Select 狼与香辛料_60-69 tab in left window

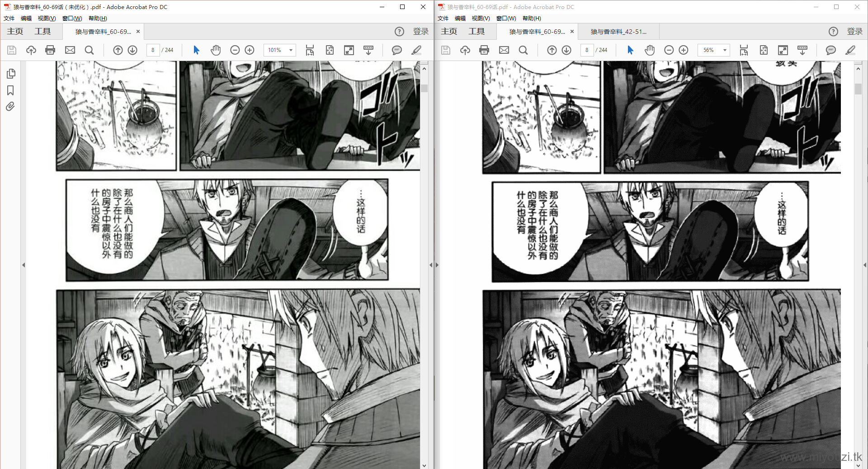(103, 32)
